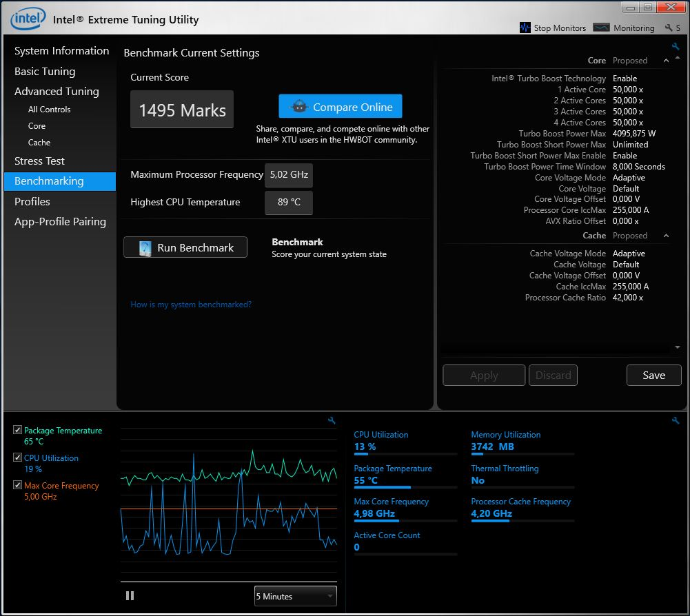This screenshot has width=690, height=616.
Task: Click Turbo Boost Power Max 4095,875 W value
Action: pyautogui.click(x=634, y=134)
